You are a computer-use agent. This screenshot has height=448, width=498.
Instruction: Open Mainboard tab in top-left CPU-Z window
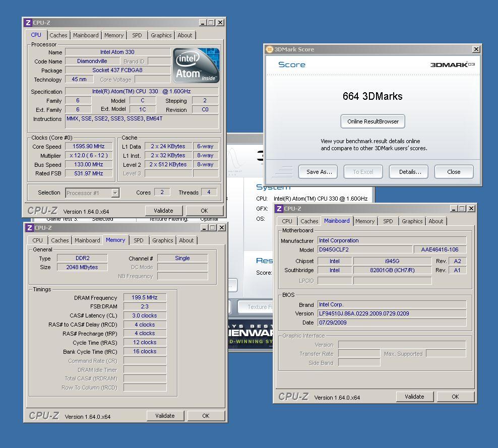click(x=86, y=35)
